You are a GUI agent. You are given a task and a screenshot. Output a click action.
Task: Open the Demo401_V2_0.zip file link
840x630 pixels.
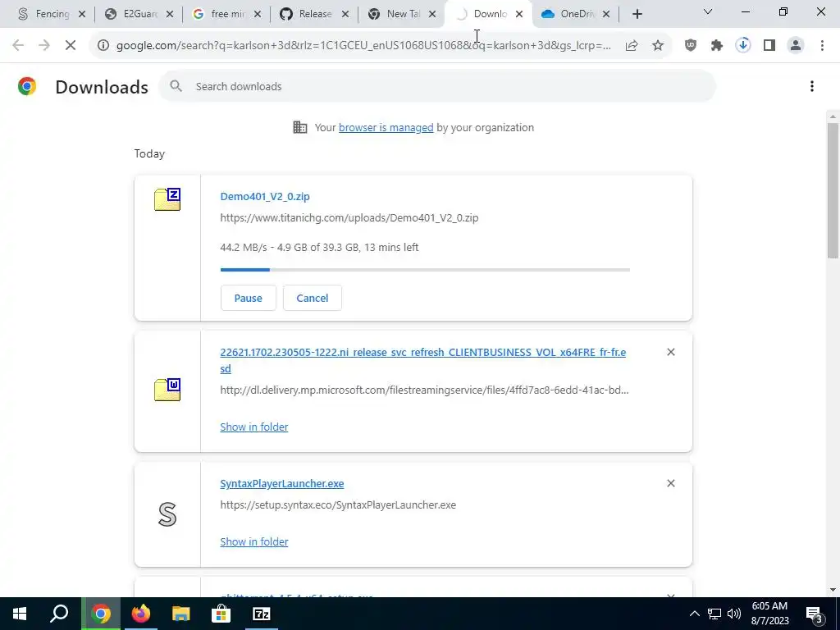(x=265, y=197)
